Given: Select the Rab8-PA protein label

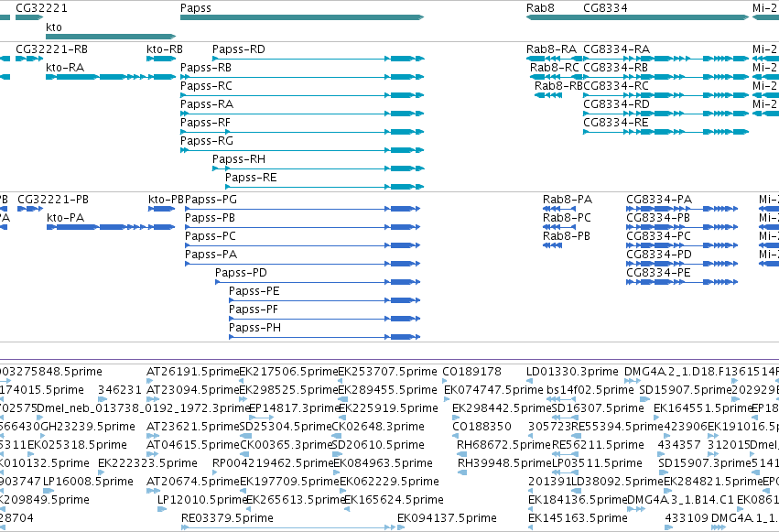Looking at the screenshot, I should pyautogui.click(x=568, y=200).
